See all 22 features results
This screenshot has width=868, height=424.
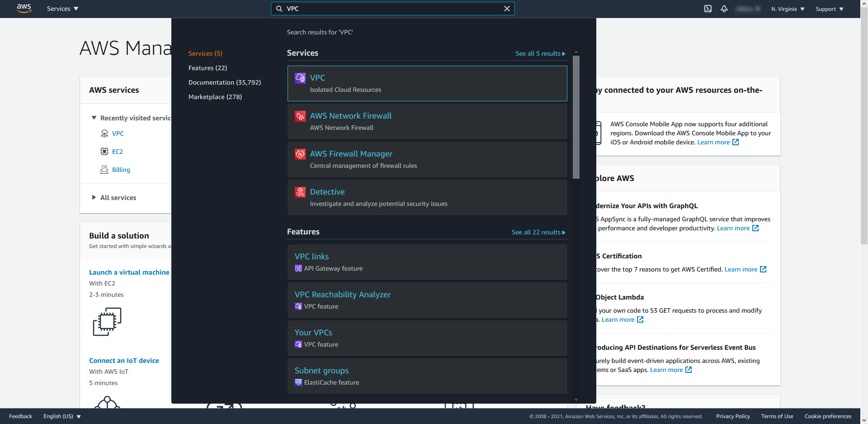(538, 232)
